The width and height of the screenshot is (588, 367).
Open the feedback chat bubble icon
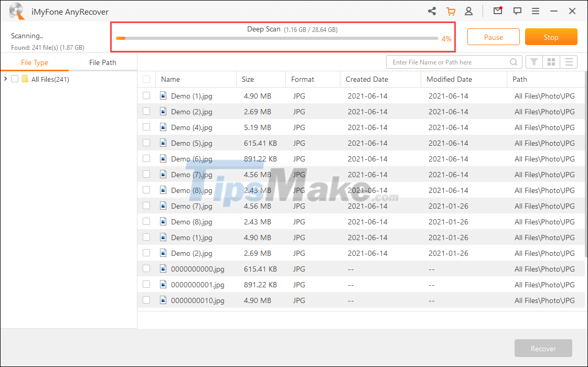pos(517,10)
